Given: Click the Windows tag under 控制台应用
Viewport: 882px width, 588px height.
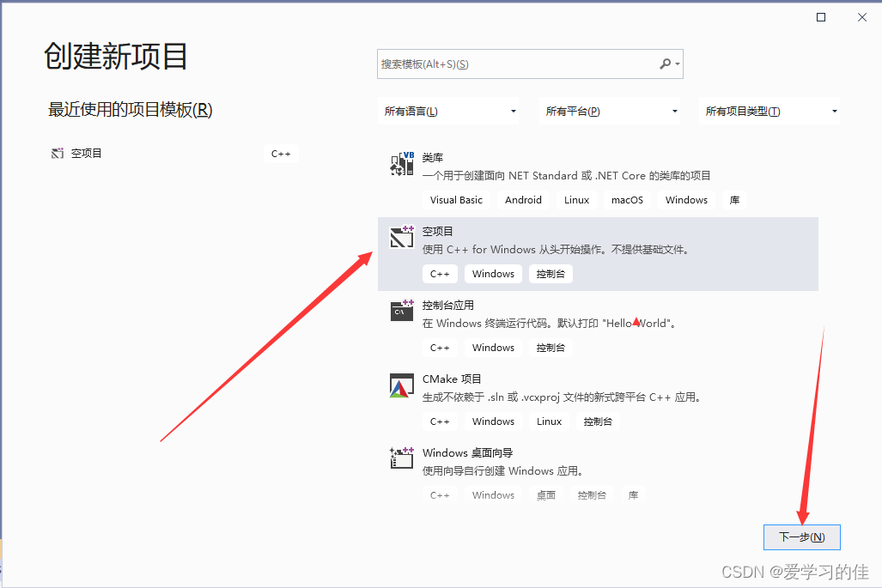Looking at the screenshot, I should pyautogui.click(x=493, y=348).
